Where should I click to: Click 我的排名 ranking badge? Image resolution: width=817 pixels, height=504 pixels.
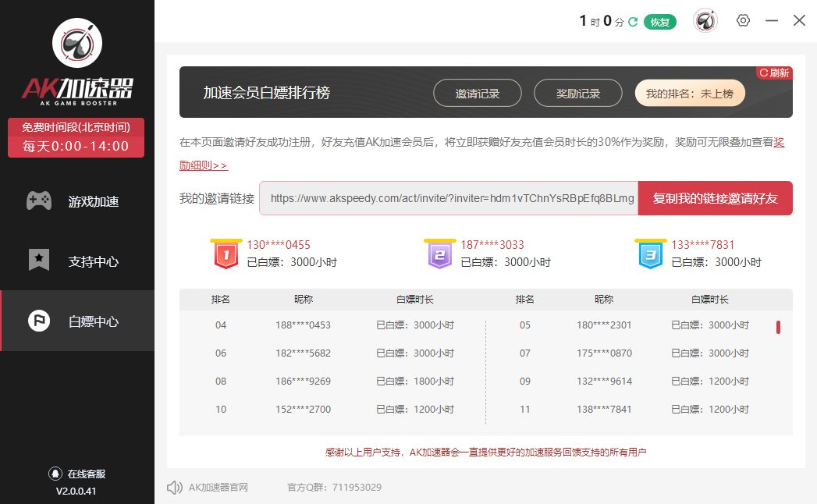coord(690,94)
